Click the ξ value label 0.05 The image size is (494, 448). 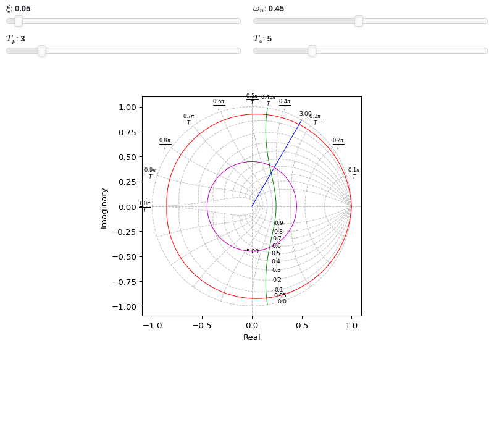pyautogui.click(x=23, y=9)
